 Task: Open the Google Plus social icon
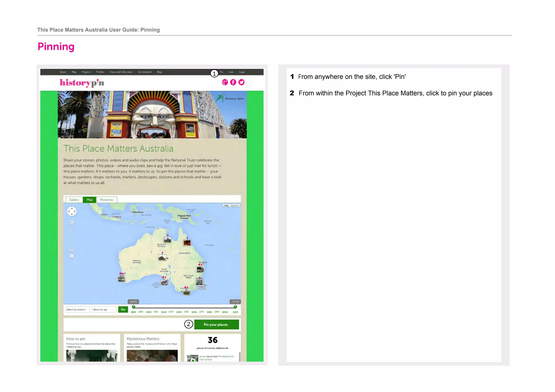point(225,82)
